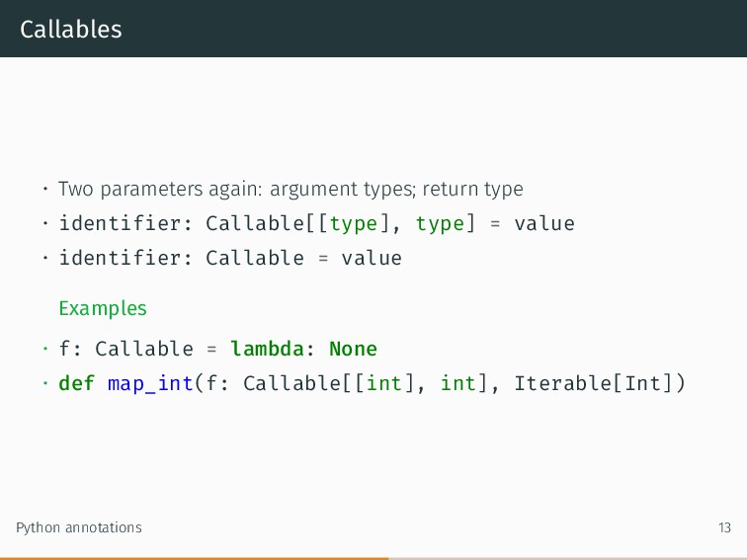Screen dimensions: 747x560
Task: Click the slide number 13
Action: point(724,527)
